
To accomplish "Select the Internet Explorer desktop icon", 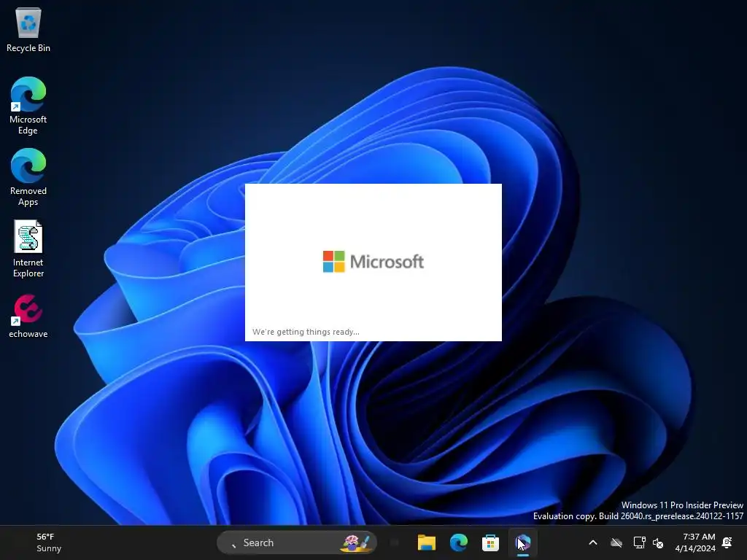I will click(x=28, y=249).
